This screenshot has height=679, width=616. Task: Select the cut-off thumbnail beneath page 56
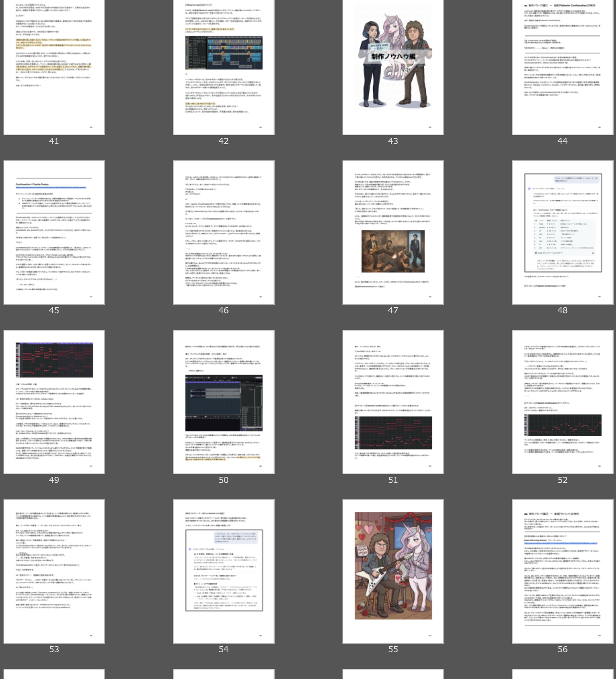click(562, 674)
